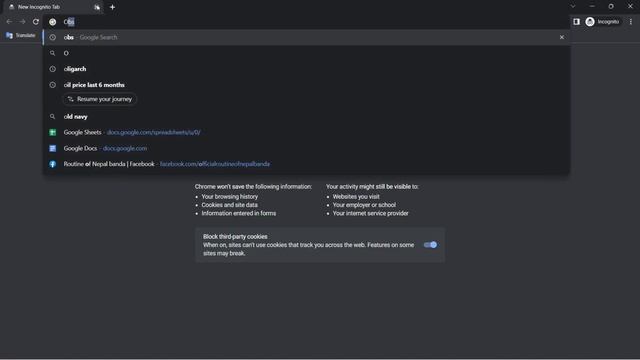Click Resume your journey chip
Image resolution: width=640 pixels, height=360 pixels.
point(100,99)
